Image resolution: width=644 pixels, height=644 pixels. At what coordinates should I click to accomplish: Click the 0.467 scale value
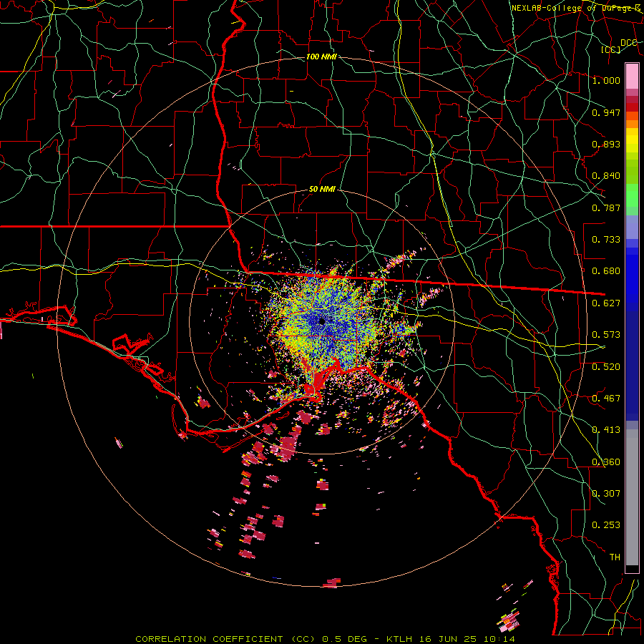click(606, 399)
